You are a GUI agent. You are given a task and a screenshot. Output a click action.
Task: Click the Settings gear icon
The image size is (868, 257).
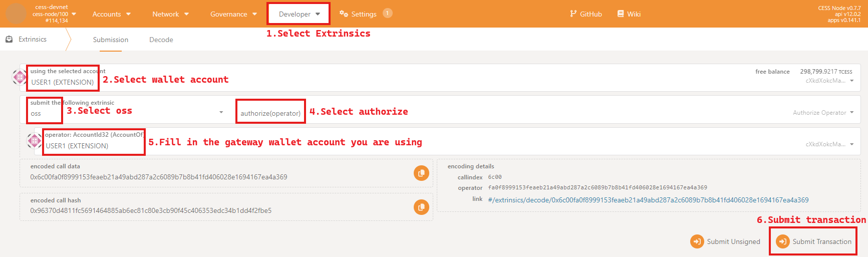pos(344,14)
